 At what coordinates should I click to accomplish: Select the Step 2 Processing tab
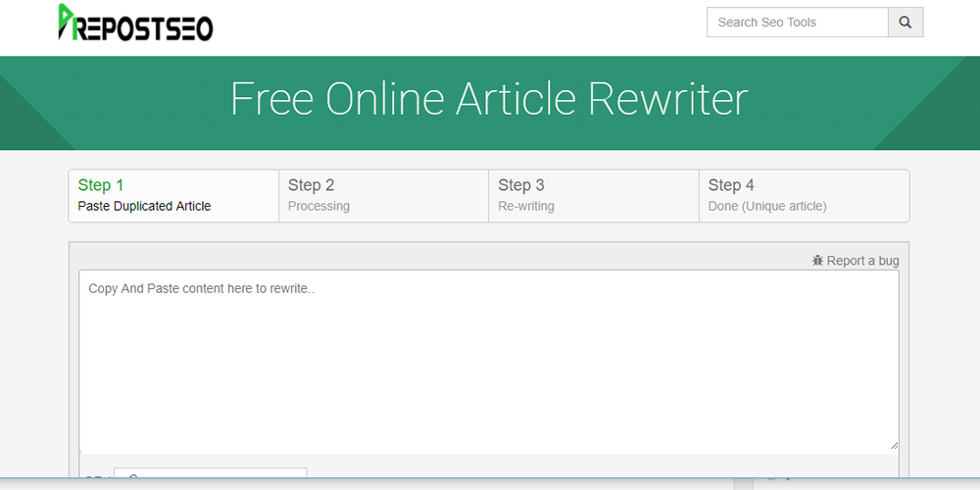point(384,196)
